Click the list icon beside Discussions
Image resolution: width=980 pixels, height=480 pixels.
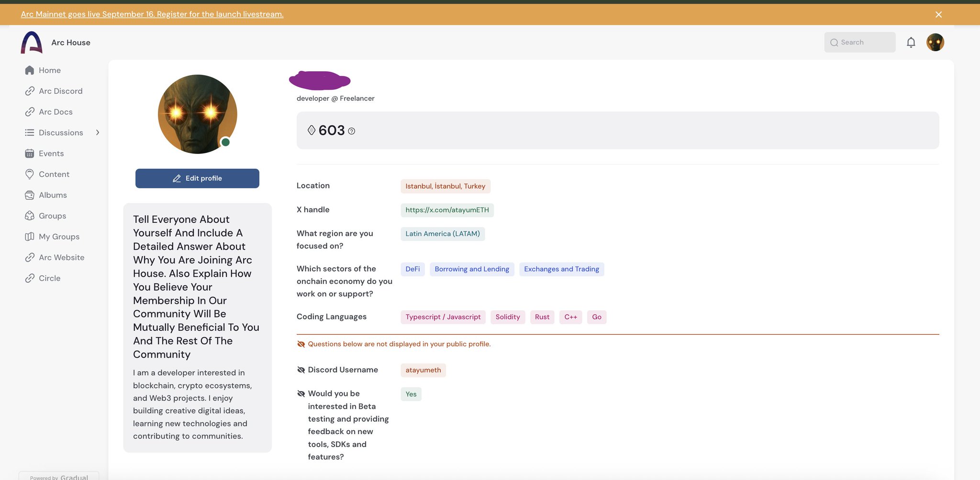point(30,132)
